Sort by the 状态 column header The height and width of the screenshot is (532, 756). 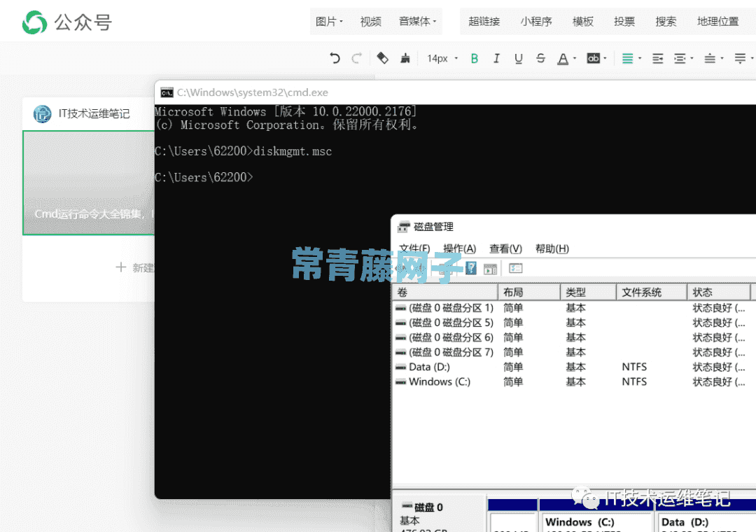click(718, 293)
